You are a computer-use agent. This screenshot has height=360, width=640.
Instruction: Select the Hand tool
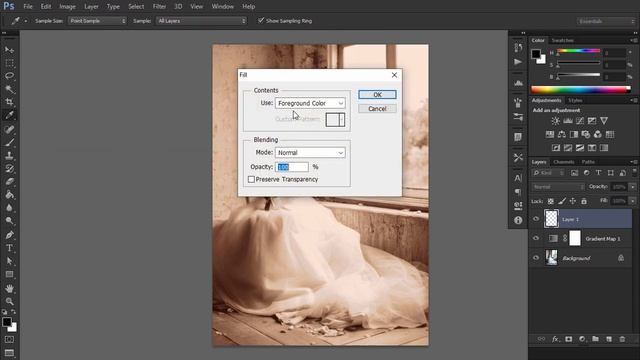(9, 289)
